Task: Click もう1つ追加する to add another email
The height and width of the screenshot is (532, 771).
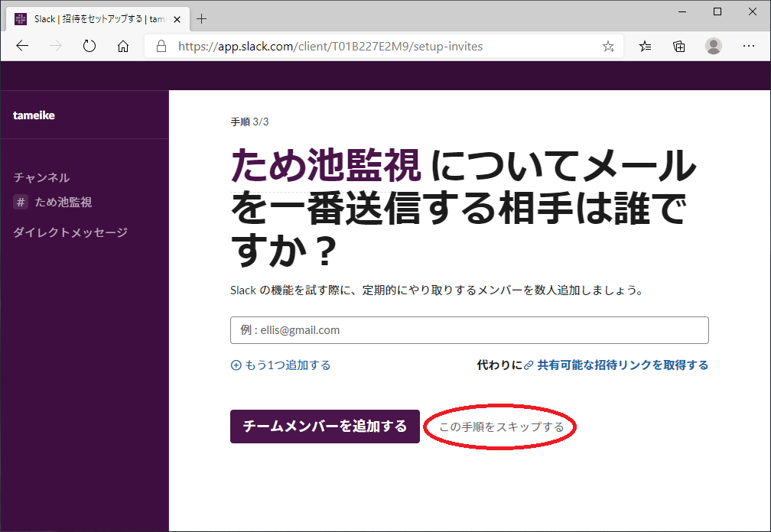Action: [281, 365]
